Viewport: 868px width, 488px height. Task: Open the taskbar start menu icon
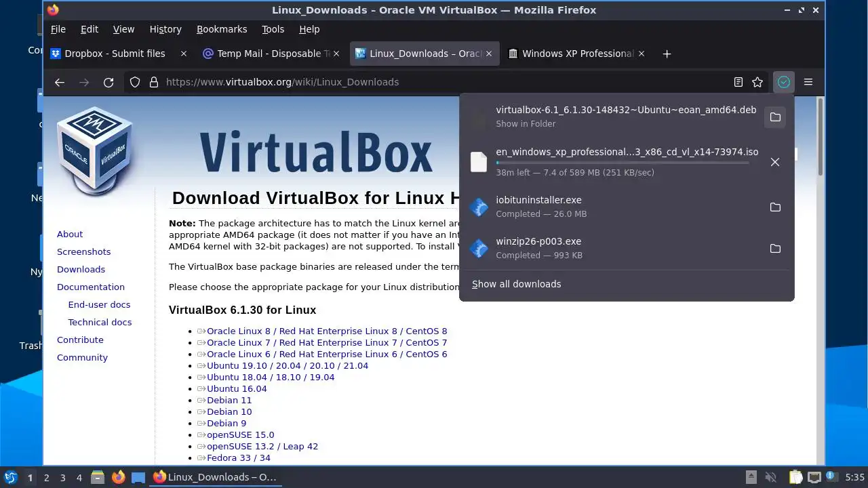(10, 477)
